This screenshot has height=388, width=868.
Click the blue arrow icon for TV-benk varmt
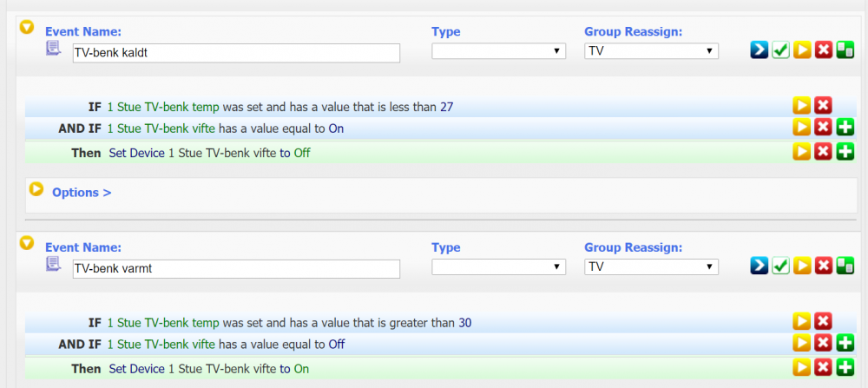click(x=759, y=266)
